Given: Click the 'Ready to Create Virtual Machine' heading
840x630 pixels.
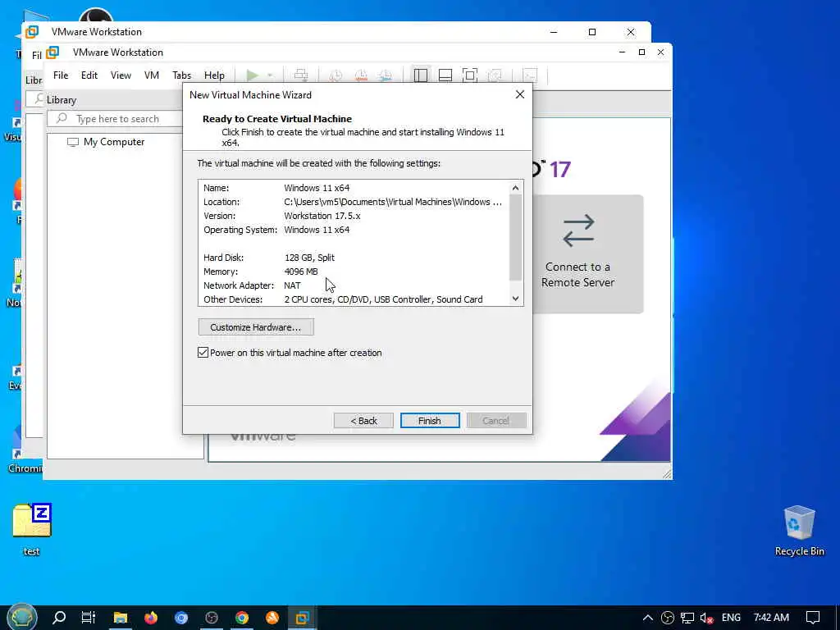Looking at the screenshot, I should pyautogui.click(x=277, y=119).
